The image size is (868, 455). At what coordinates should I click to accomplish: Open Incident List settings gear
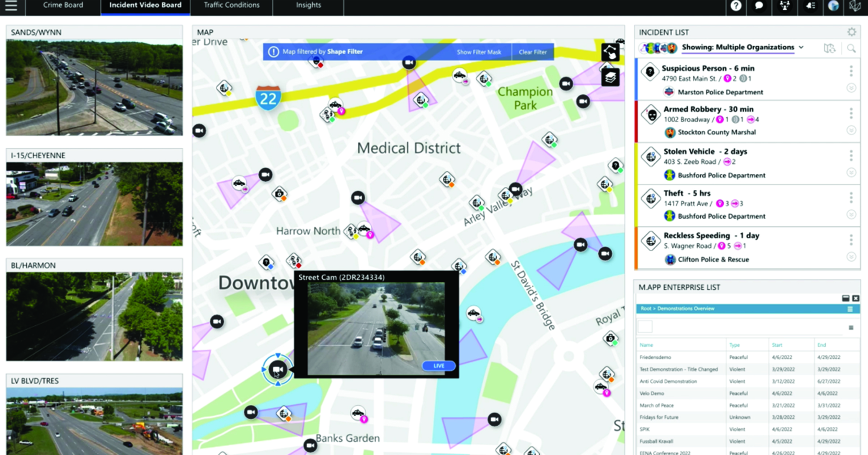tap(851, 32)
